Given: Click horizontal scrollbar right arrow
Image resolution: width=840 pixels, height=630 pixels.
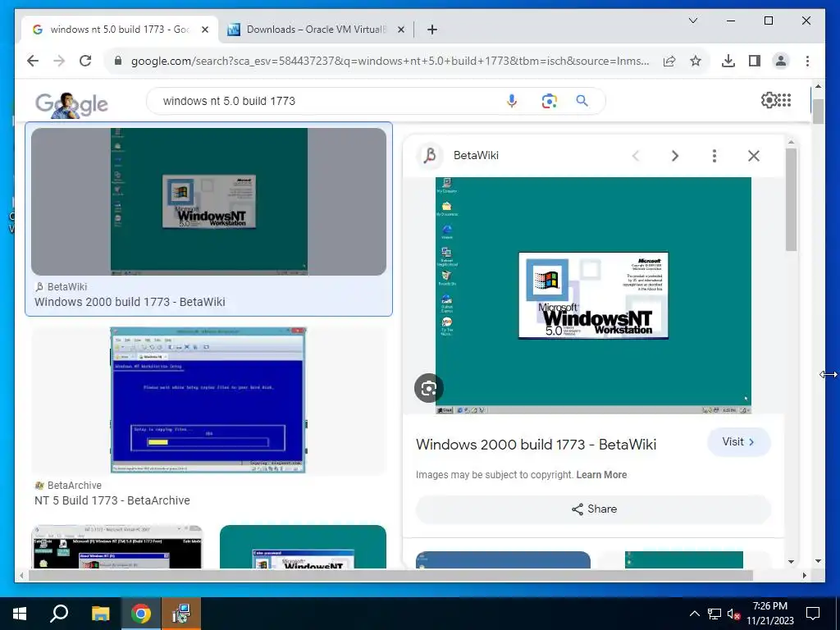Looking at the screenshot, I should pyautogui.click(x=804, y=575).
